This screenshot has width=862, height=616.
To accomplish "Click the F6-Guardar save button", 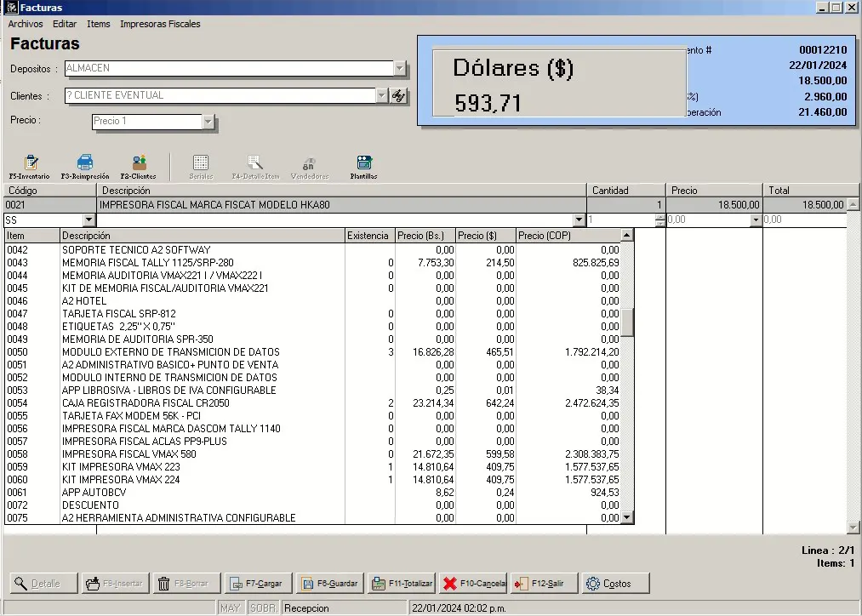I will pos(329,583).
